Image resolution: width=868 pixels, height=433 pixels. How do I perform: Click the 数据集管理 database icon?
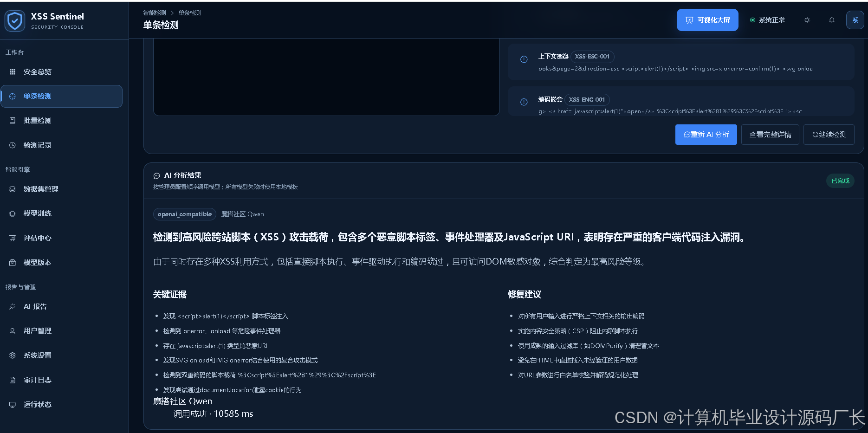(x=13, y=189)
